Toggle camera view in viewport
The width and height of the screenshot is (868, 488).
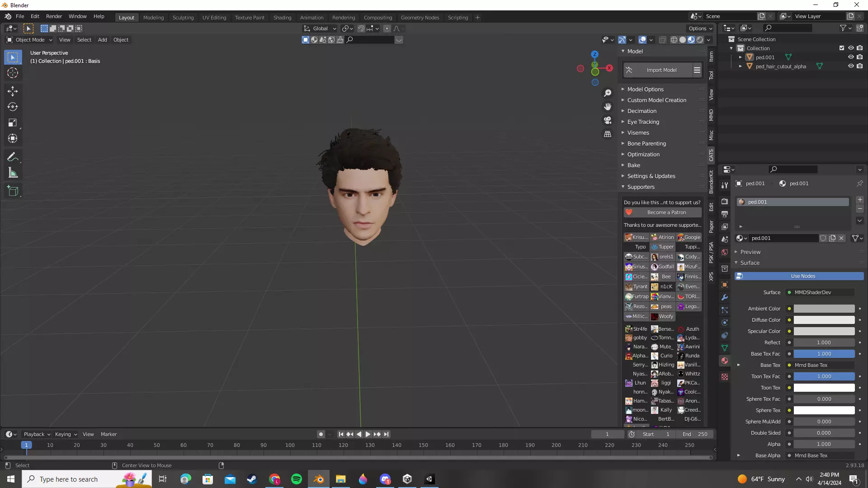click(x=608, y=120)
